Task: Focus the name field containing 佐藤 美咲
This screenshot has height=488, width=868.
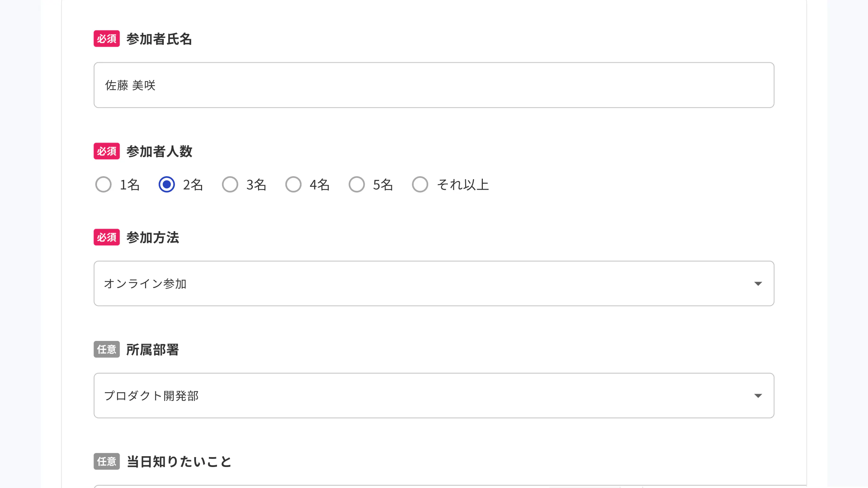Action: (433, 85)
